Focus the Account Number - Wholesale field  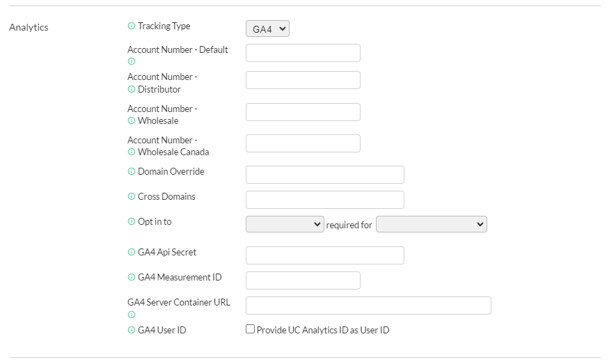(303, 112)
